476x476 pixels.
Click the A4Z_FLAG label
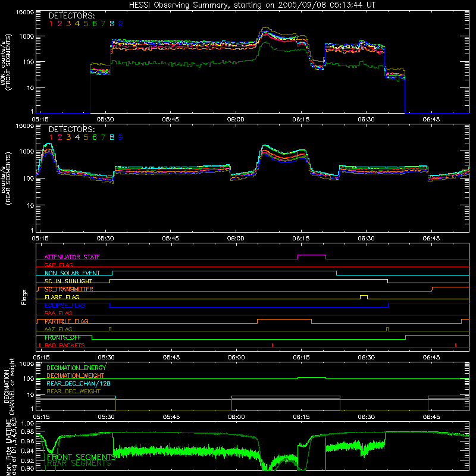(x=58, y=329)
